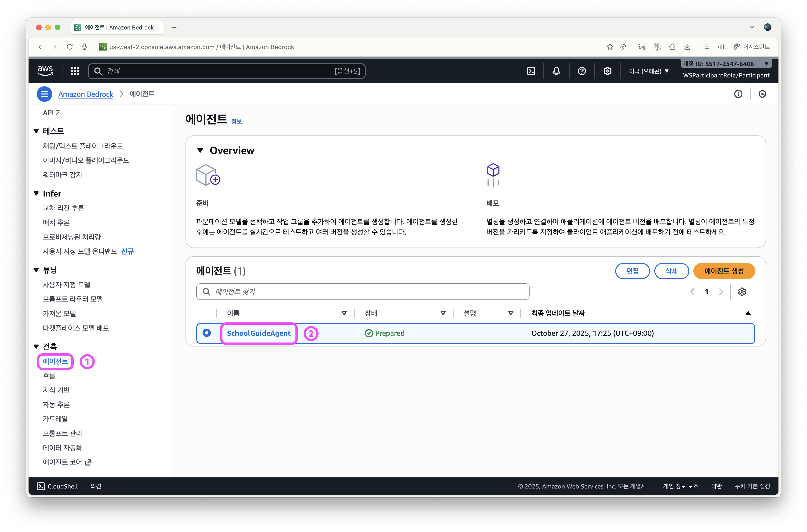Click the browser address bar URL
The image size is (807, 532).
tap(201, 47)
